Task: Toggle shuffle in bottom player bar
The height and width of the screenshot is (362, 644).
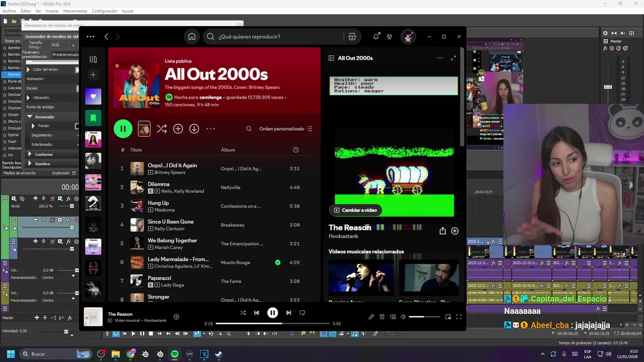Action: (243, 313)
